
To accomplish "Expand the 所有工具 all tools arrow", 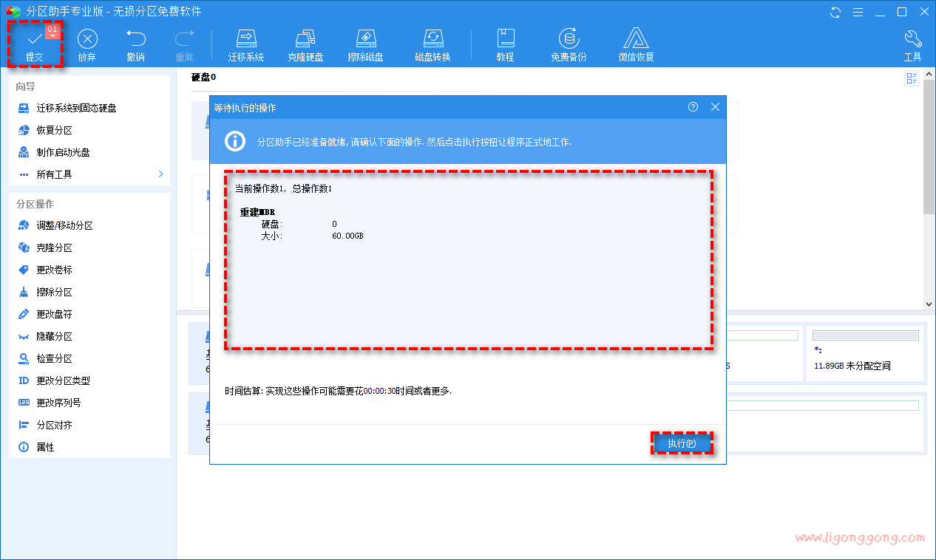I will [x=160, y=174].
